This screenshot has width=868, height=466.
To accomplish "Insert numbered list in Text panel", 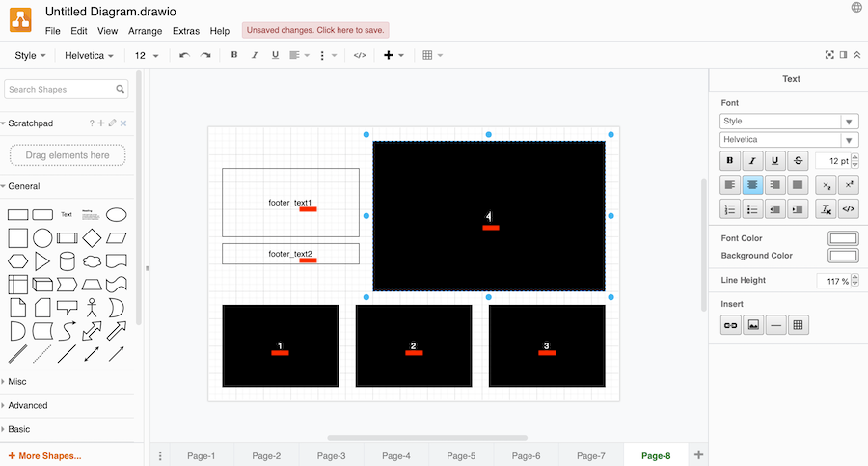I will pyautogui.click(x=730, y=209).
